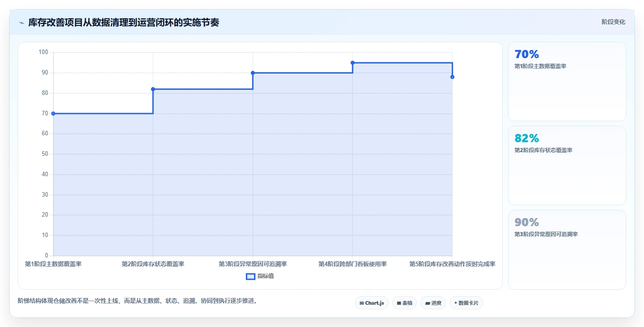Image resolution: width=644 pixels, height=327 pixels.
Task: Click y-axis tick label 100
Action: [43, 52]
